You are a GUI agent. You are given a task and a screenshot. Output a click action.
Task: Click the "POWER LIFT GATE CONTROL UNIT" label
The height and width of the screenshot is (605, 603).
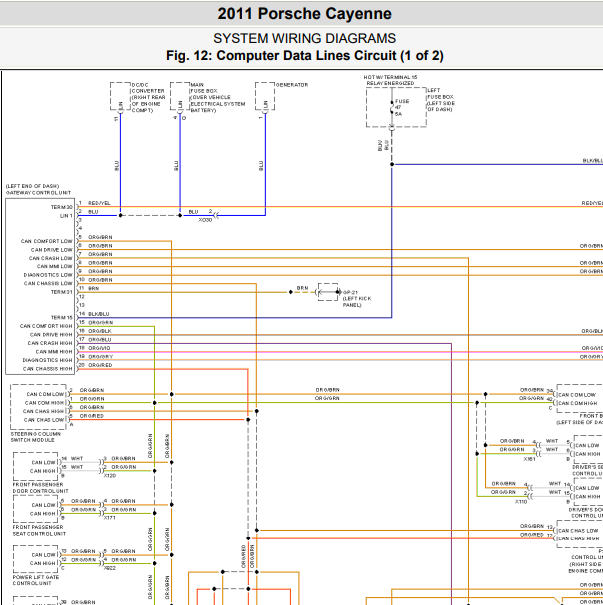pyautogui.click(x=35, y=580)
